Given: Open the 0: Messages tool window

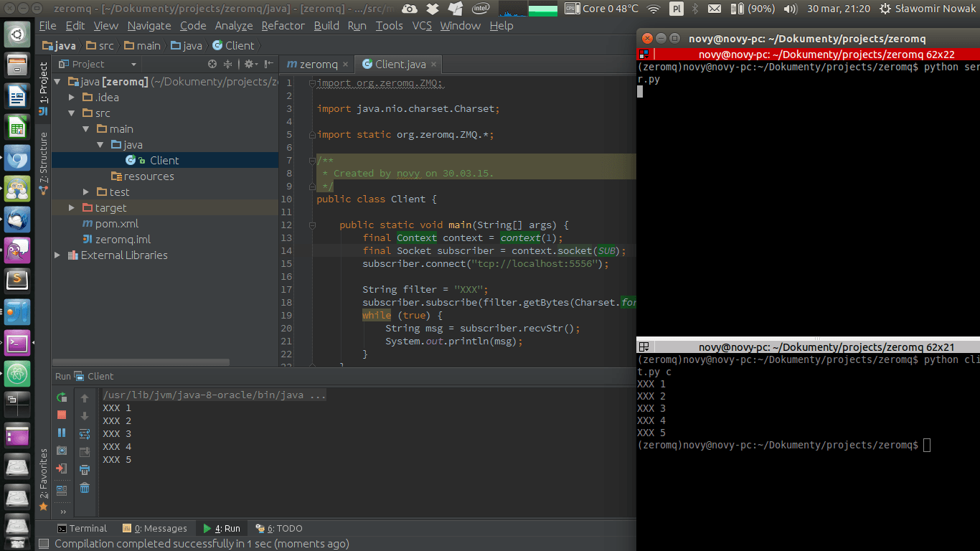Looking at the screenshot, I should click(x=154, y=529).
